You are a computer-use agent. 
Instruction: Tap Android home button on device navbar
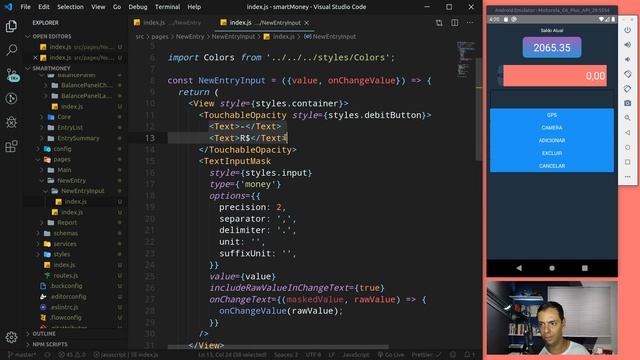click(552, 268)
